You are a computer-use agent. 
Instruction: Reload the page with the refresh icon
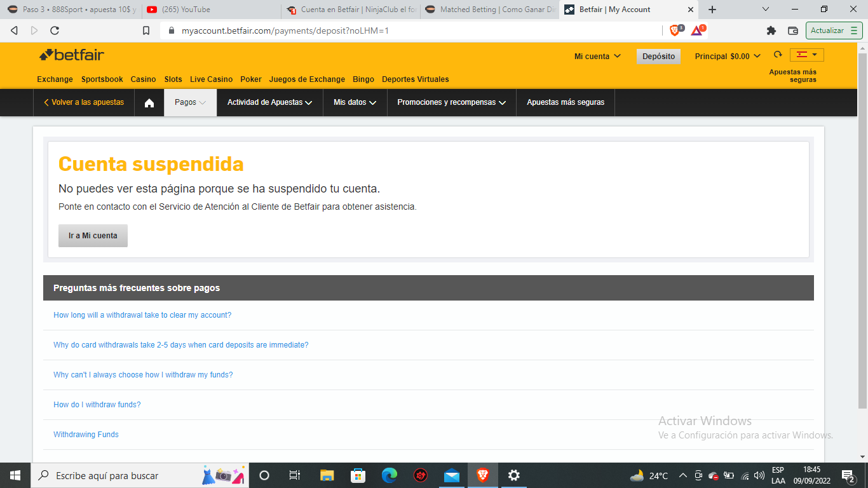click(x=55, y=30)
